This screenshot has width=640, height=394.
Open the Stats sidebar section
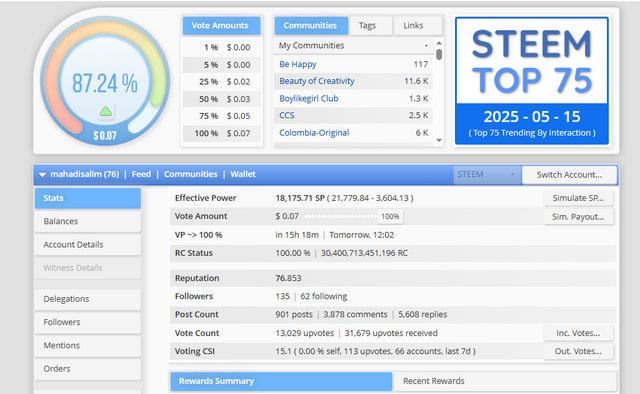88,198
